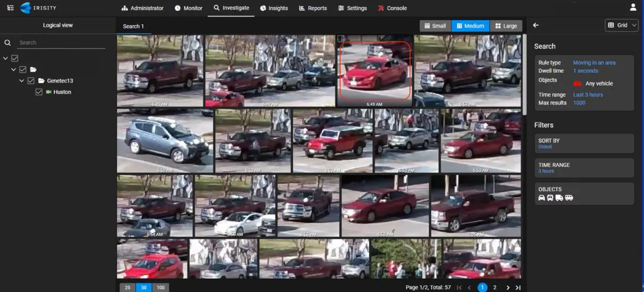
Task: Open the Settings section
Action: pos(352,8)
